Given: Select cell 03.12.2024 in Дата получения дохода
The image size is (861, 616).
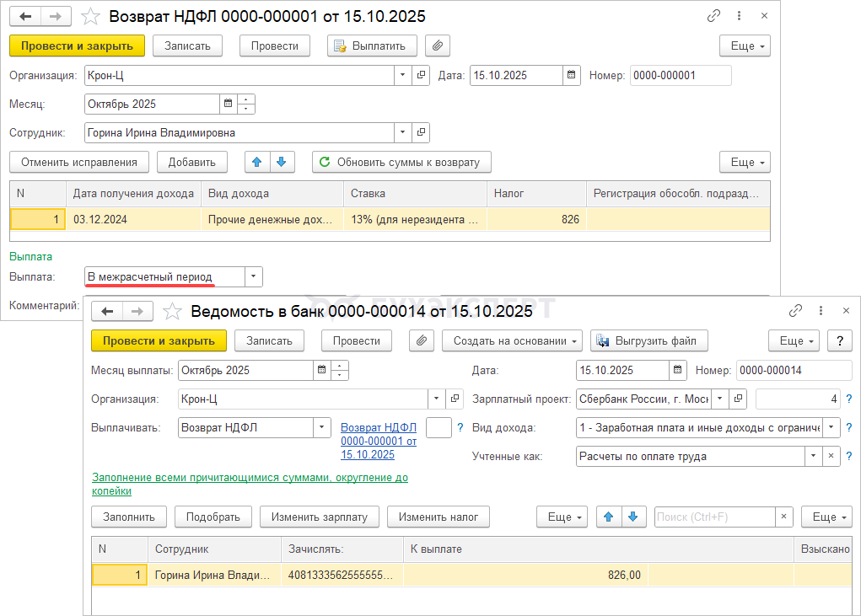Looking at the screenshot, I should pos(133,219).
